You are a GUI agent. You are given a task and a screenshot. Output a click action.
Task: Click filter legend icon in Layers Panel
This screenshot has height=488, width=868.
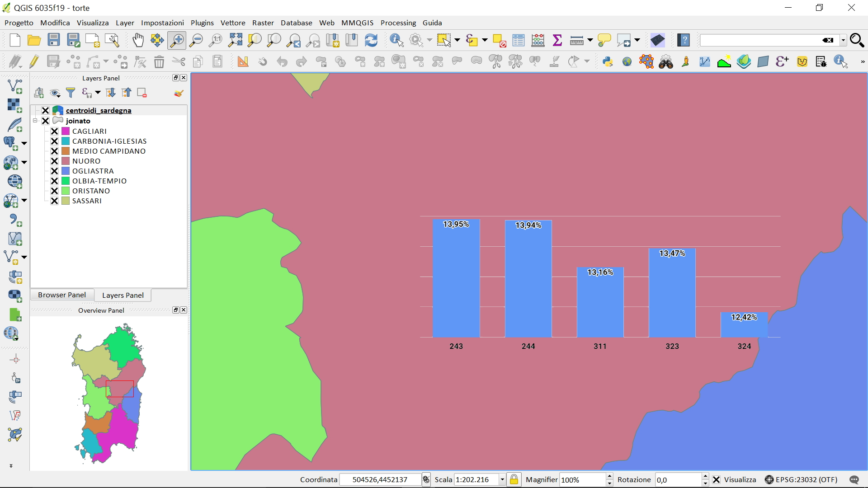[71, 93]
